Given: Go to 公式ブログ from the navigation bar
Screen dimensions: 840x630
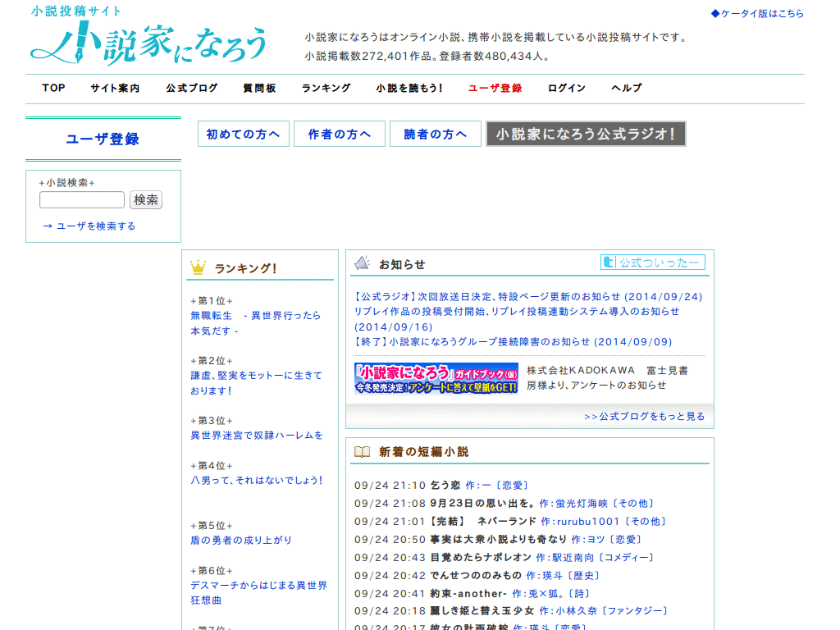Looking at the screenshot, I should pyautogui.click(x=192, y=89).
